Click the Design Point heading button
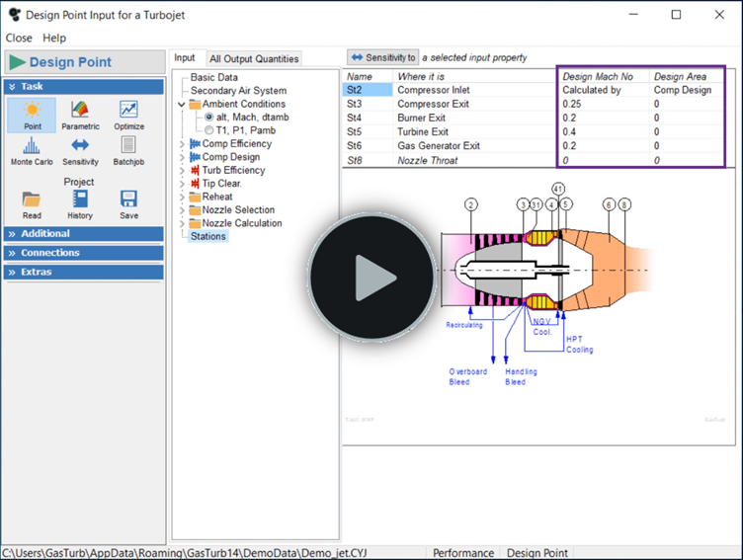The height and width of the screenshot is (560, 743). coord(85,62)
